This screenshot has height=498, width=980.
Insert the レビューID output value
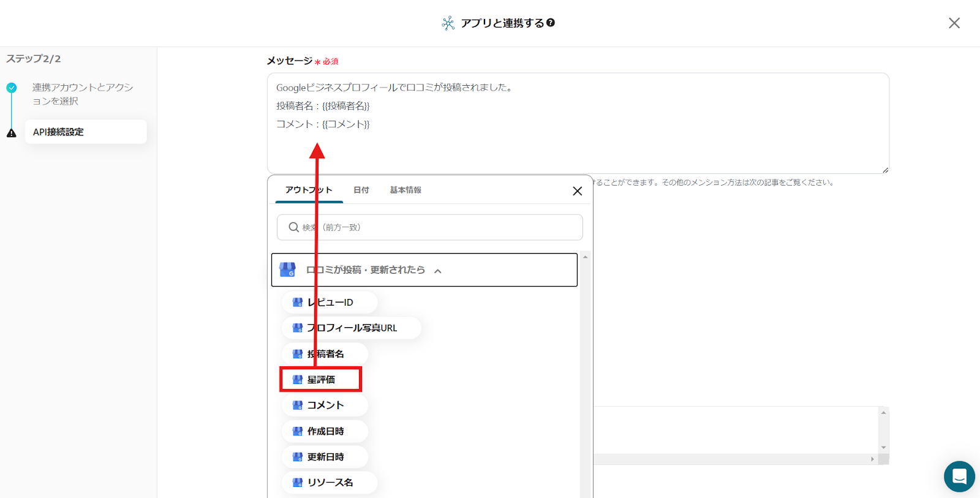coord(330,302)
